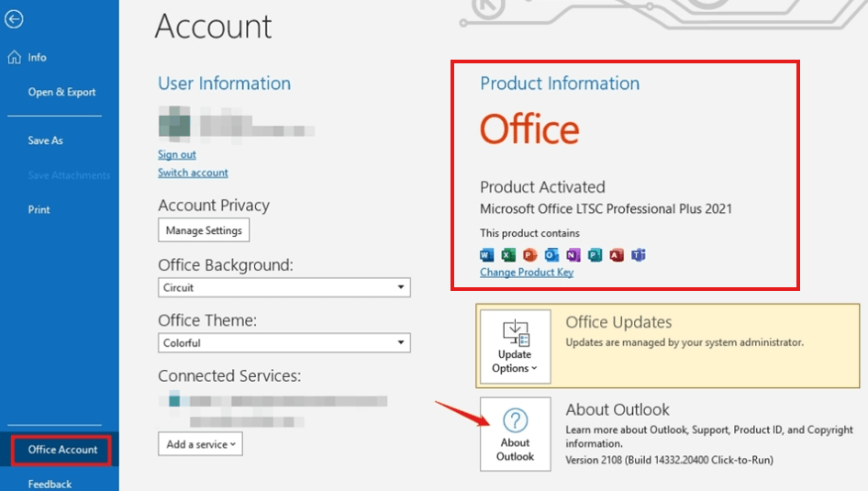
Task: Select Save As in sidebar
Action: click(x=45, y=140)
